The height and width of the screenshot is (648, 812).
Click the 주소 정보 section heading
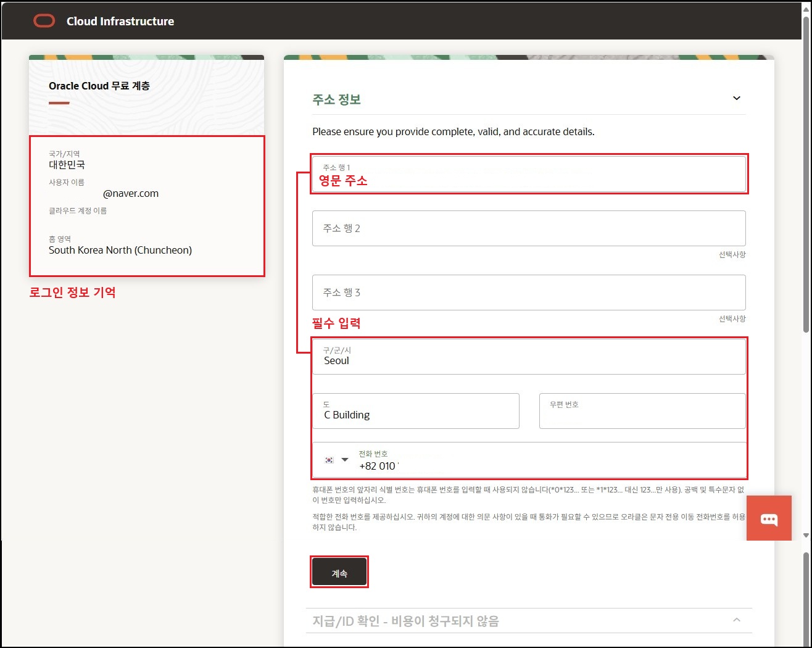[336, 99]
